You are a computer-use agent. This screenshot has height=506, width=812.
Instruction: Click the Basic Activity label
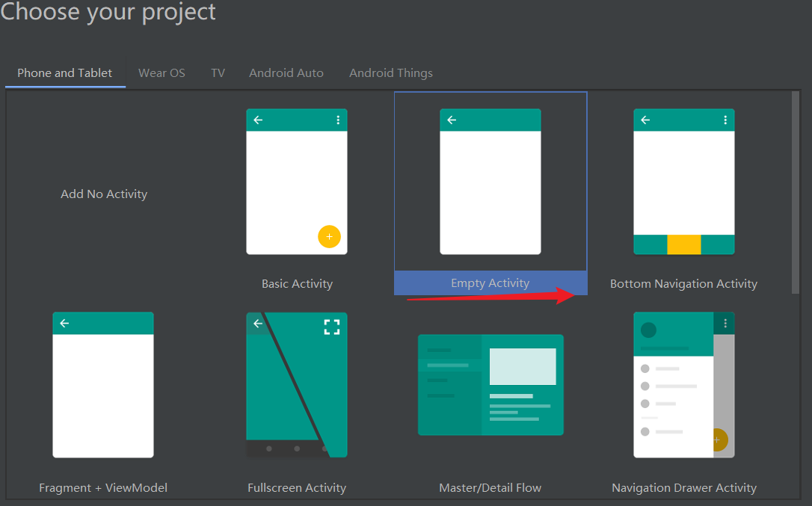pos(298,284)
